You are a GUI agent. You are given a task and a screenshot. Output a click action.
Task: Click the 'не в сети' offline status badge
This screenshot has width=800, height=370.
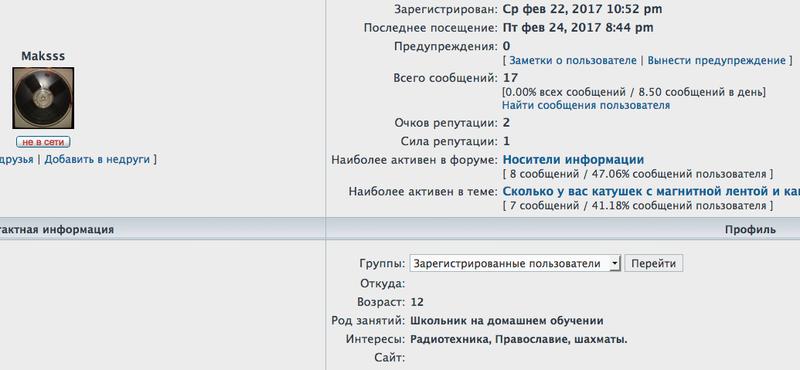pyautogui.click(x=43, y=142)
